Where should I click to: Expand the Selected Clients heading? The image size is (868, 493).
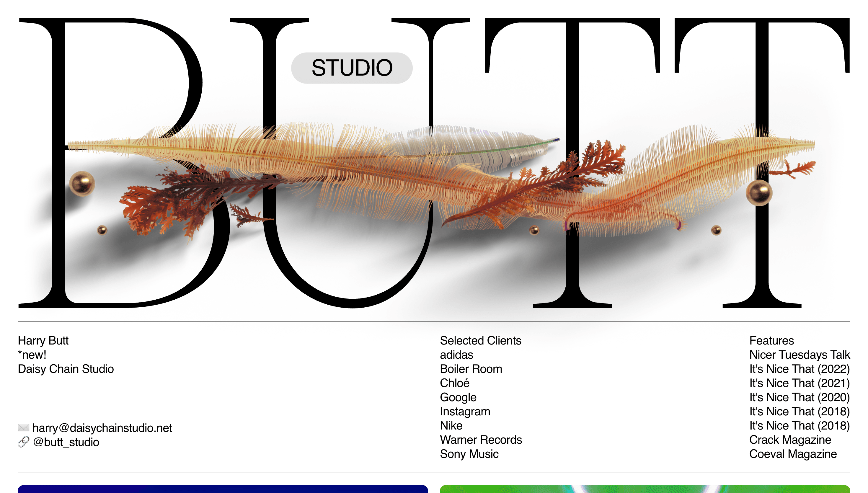point(481,341)
